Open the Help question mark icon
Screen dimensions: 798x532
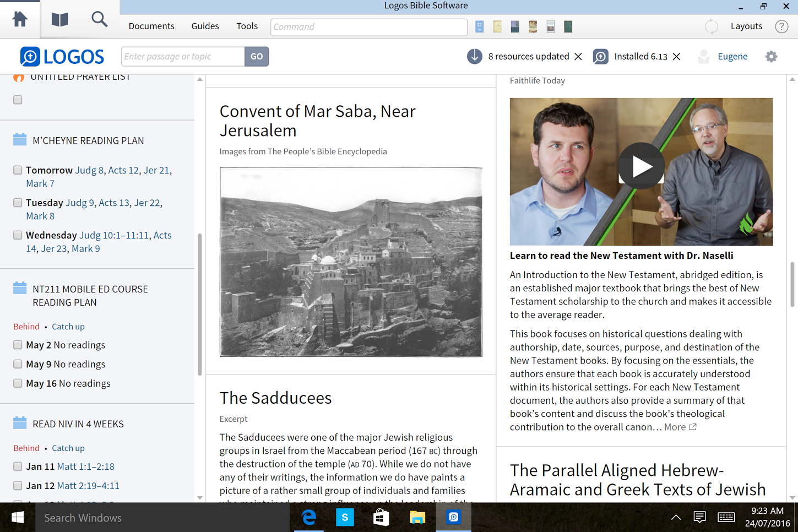click(x=781, y=26)
